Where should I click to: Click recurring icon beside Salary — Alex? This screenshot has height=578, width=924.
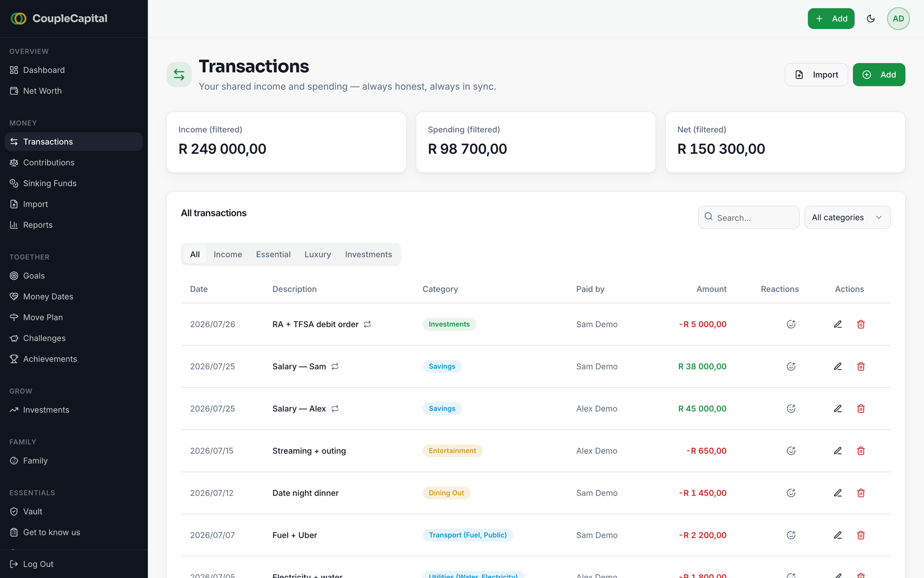tap(335, 408)
